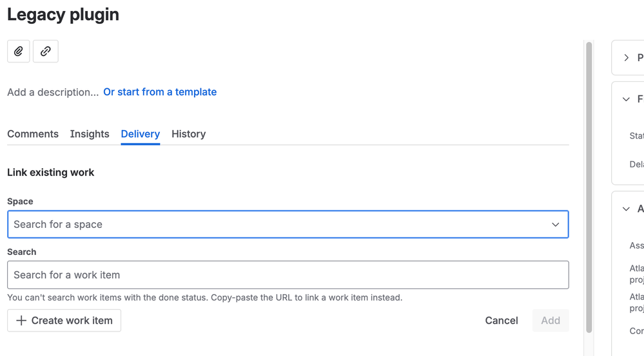Viewport: 644px width, 356px height.
Task: Switch to the Comments tab
Action: pos(33,134)
